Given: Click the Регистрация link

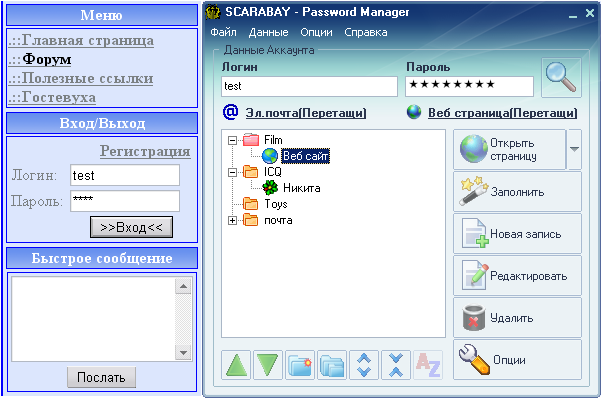Looking at the screenshot, I should point(145,151).
